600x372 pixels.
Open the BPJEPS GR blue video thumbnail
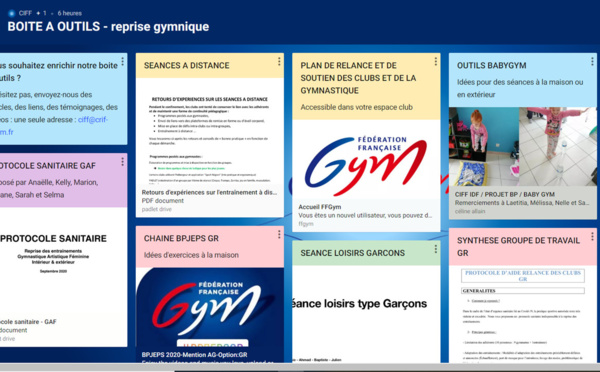point(210,308)
